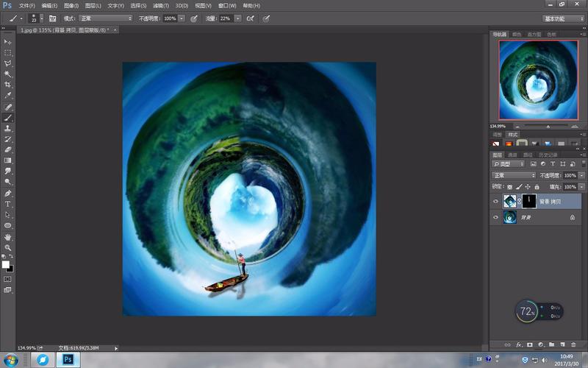Open the brush blend mode dropdown
588x368 pixels.
tap(106, 18)
